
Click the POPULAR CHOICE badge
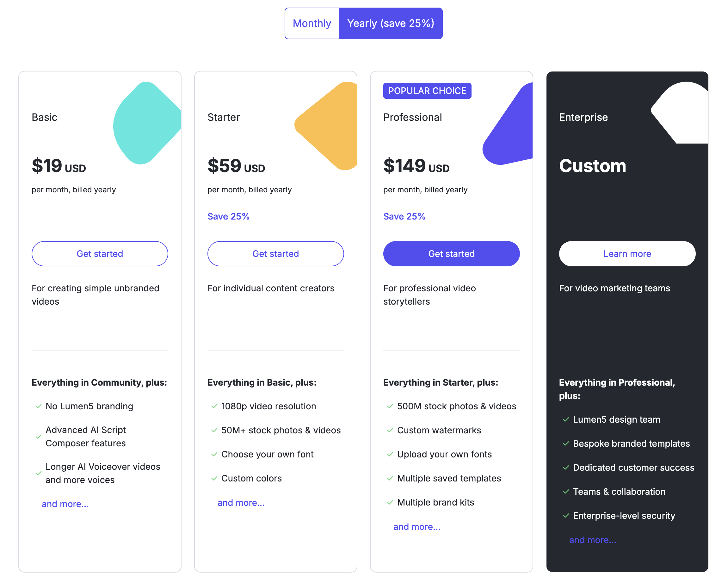point(427,90)
